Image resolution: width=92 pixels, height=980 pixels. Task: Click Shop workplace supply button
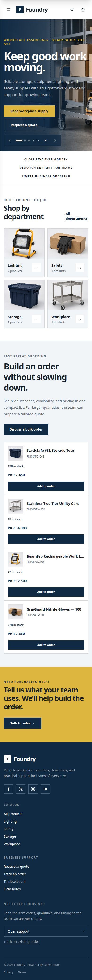(x=29, y=111)
